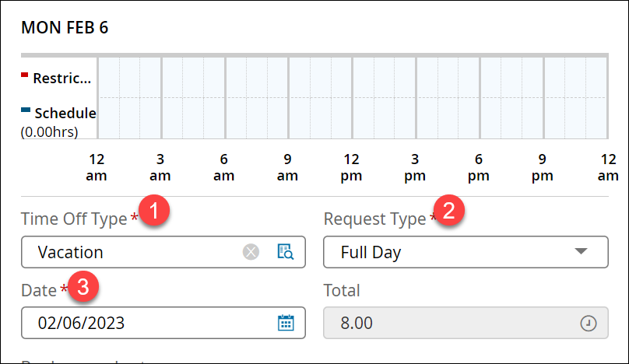Click the red callout badge number 1
Viewport: 629px width, 364px height.
tap(157, 210)
